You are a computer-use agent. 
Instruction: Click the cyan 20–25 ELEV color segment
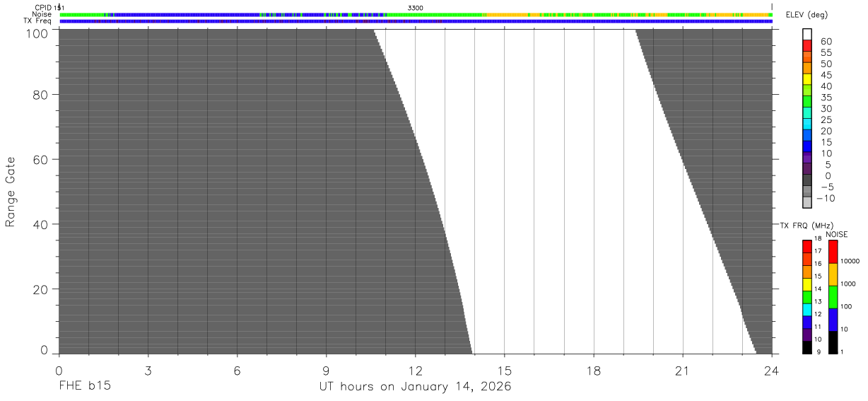(x=807, y=123)
